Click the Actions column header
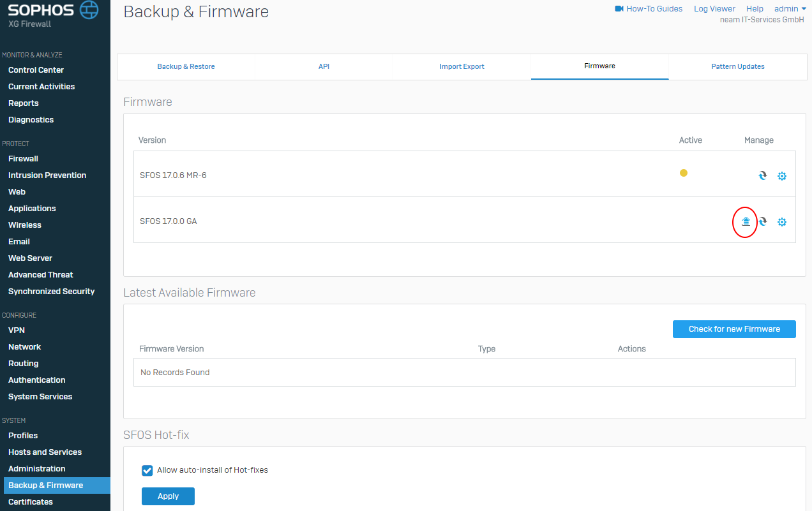Screen dimensions: 812x511 click(632, 349)
